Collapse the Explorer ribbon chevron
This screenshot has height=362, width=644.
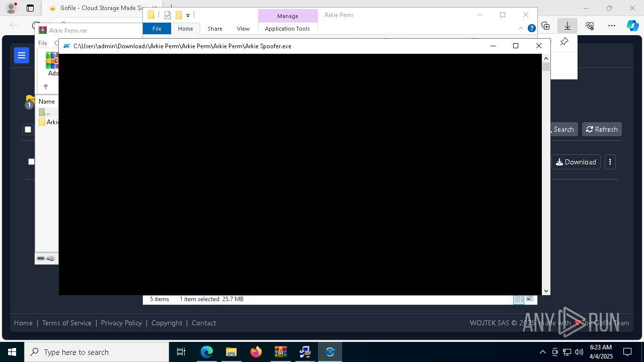[x=521, y=28]
